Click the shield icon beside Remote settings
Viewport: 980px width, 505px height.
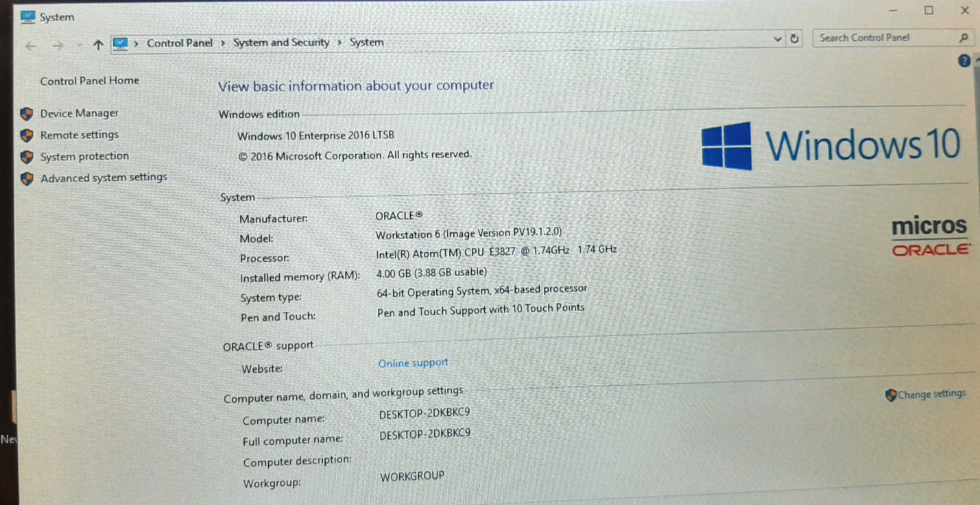27,135
